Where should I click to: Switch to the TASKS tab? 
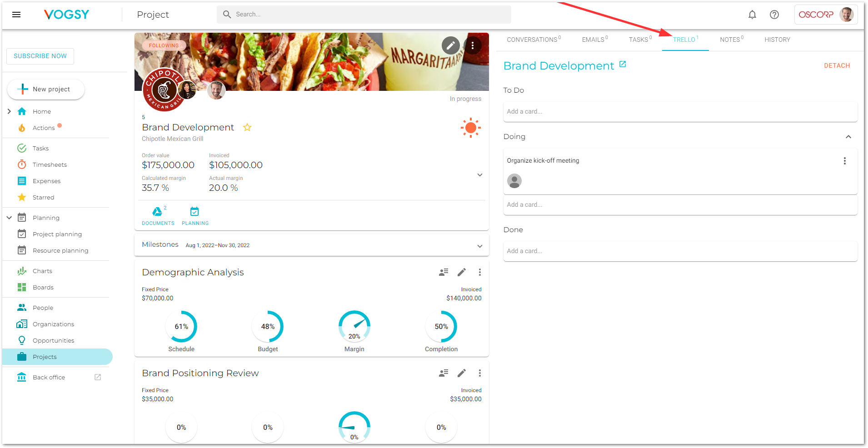click(x=640, y=40)
